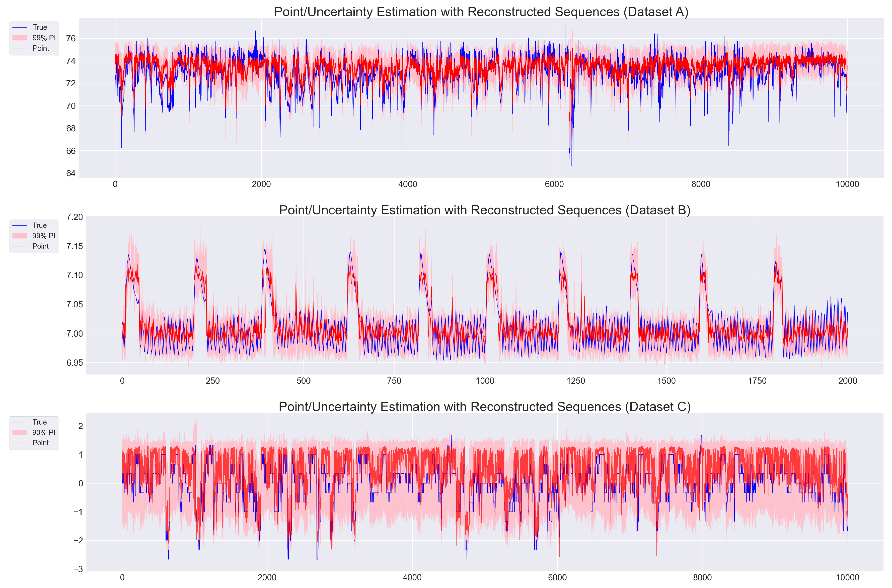The width and height of the screenshot is (892, 588).
Task: Click the 99% PI pink swatch in Dataset A legend
Action: pos(20,38)
